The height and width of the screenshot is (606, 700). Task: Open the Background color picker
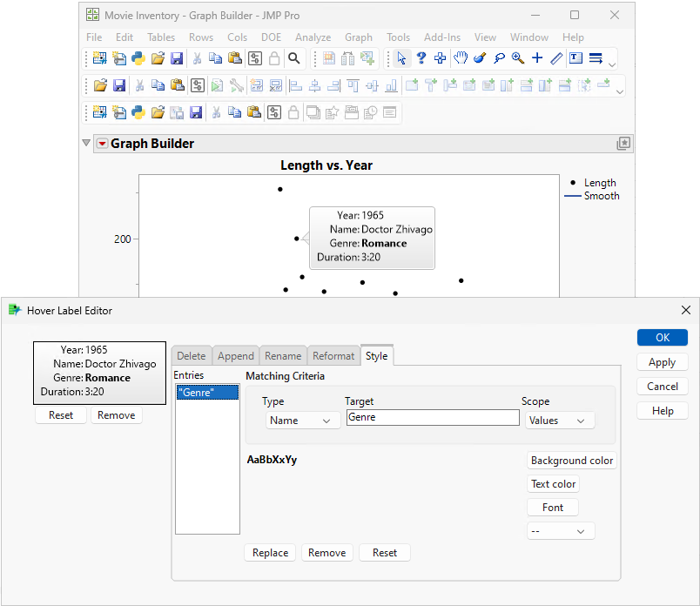pos(572,461)
